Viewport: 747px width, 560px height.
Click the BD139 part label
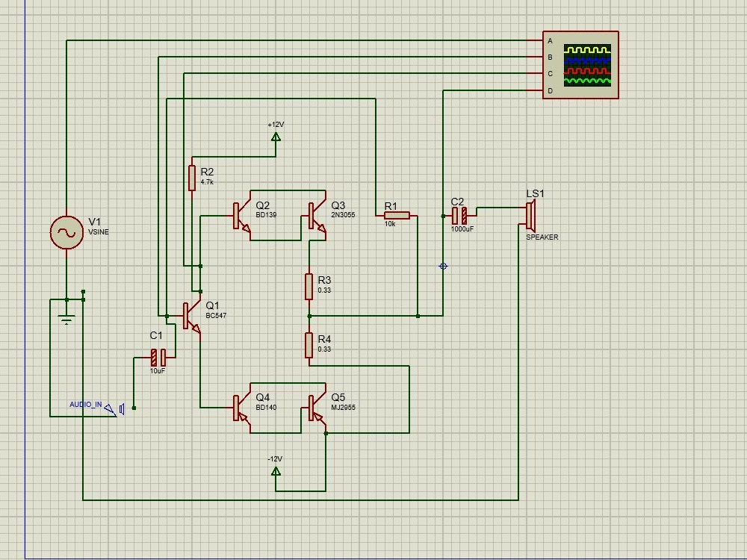(266, 215)
